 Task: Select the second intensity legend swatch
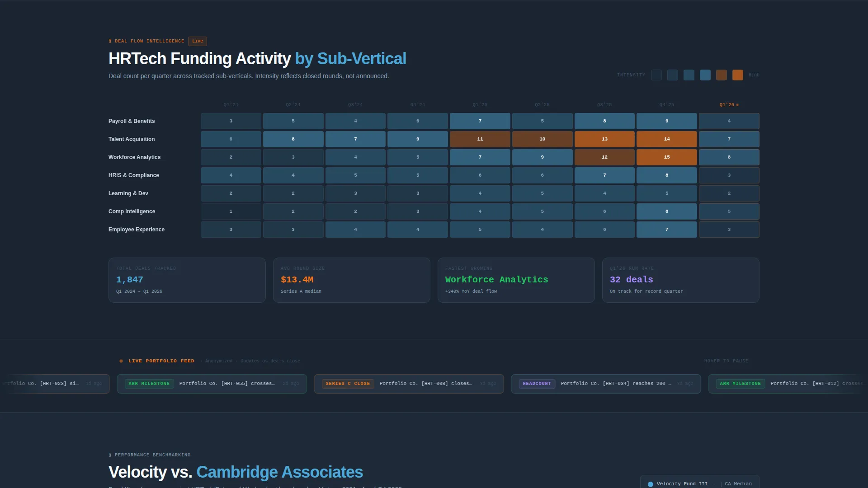click(673, 75)
